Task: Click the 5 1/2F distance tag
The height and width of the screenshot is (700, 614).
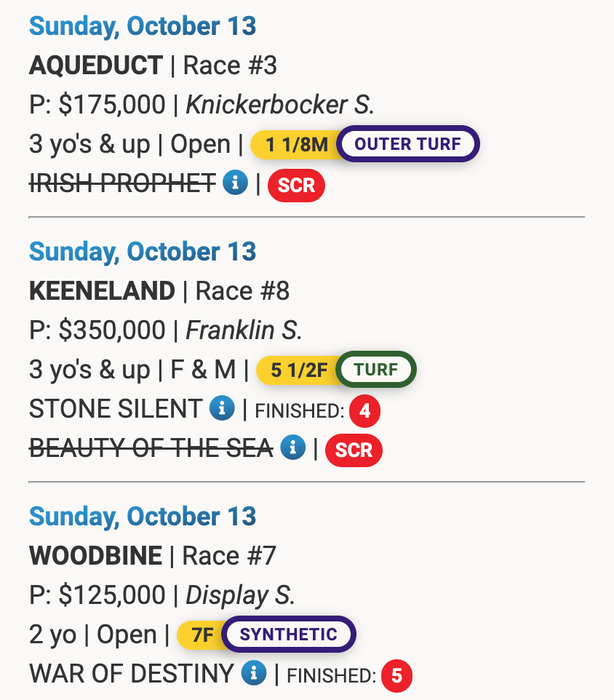Action: click(x=298, y=370)
